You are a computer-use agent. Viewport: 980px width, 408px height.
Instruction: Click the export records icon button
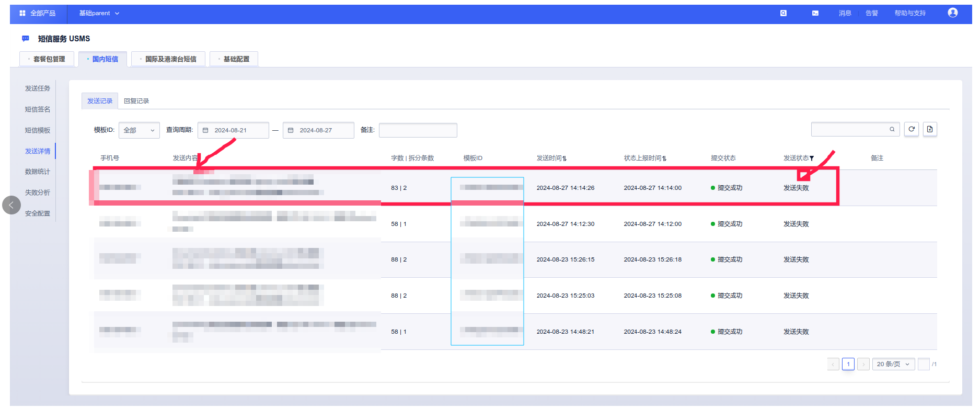tap(930, 129)
